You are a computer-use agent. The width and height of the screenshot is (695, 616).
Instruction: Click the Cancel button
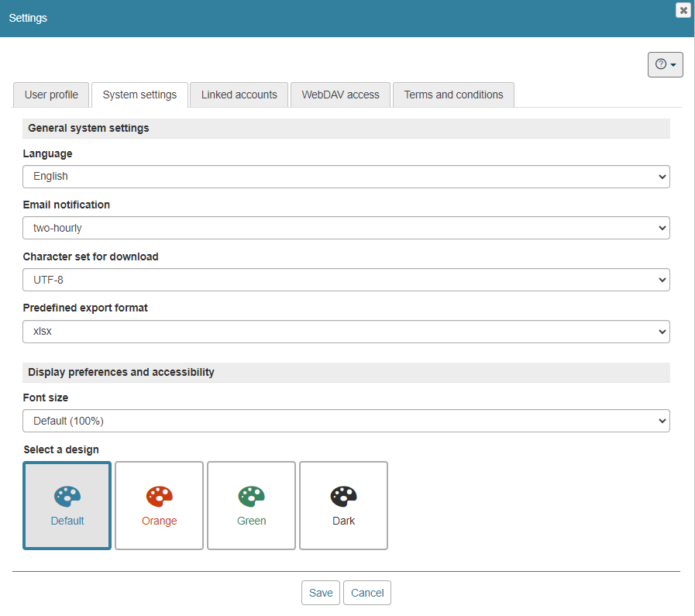[367, 593]
